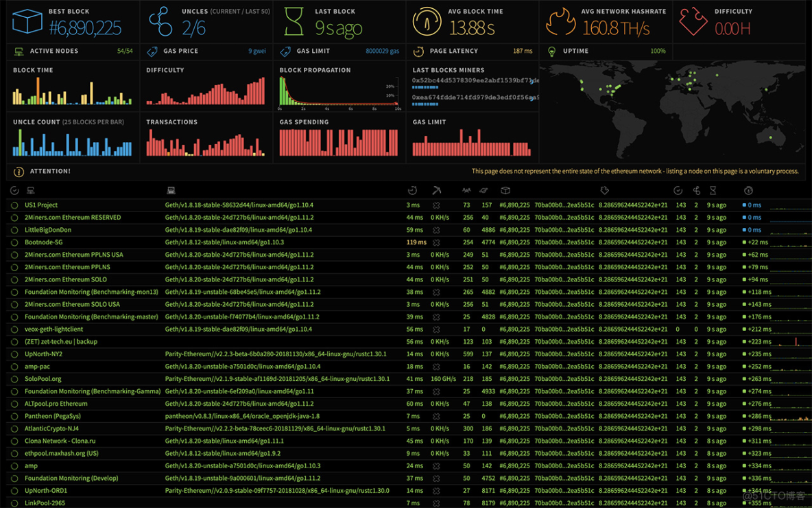
Task: Click the Avg Block Time gauge icon
Action: [426, 21]
